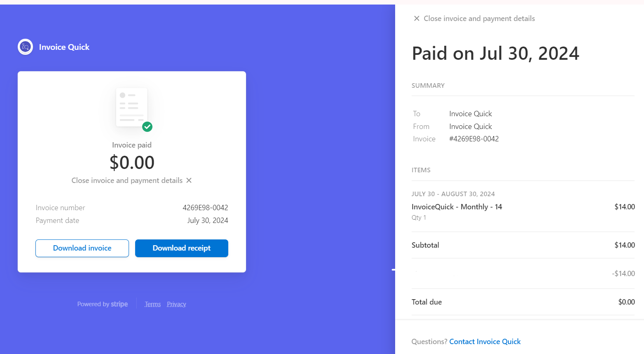Click the #4269E98-0042 invoice value in summary
Image resolution: width=644 pixels, height=354 pixels.
click(x=474, y=139)
